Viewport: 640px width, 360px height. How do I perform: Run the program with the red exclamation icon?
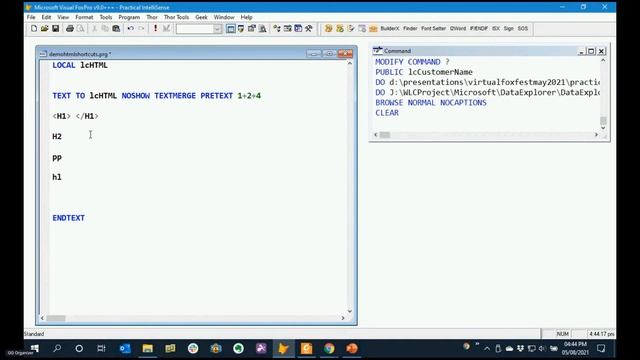click(156, 29)
